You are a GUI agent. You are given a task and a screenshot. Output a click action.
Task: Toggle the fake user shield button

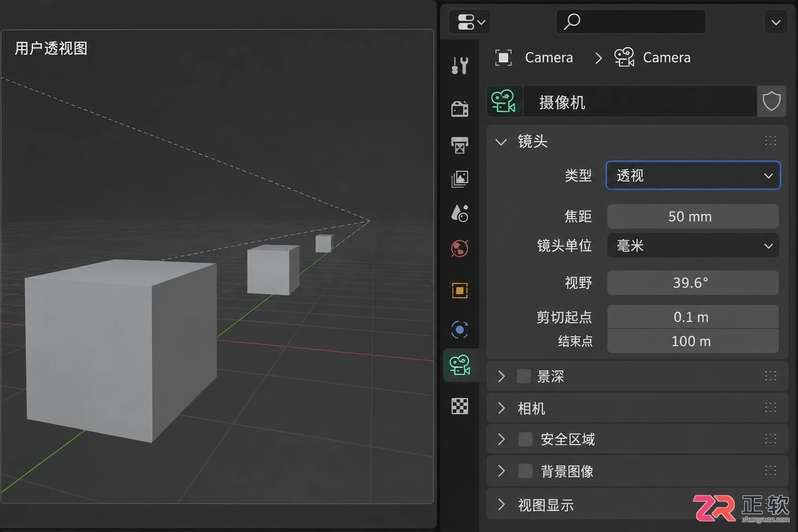click(771, 102)
